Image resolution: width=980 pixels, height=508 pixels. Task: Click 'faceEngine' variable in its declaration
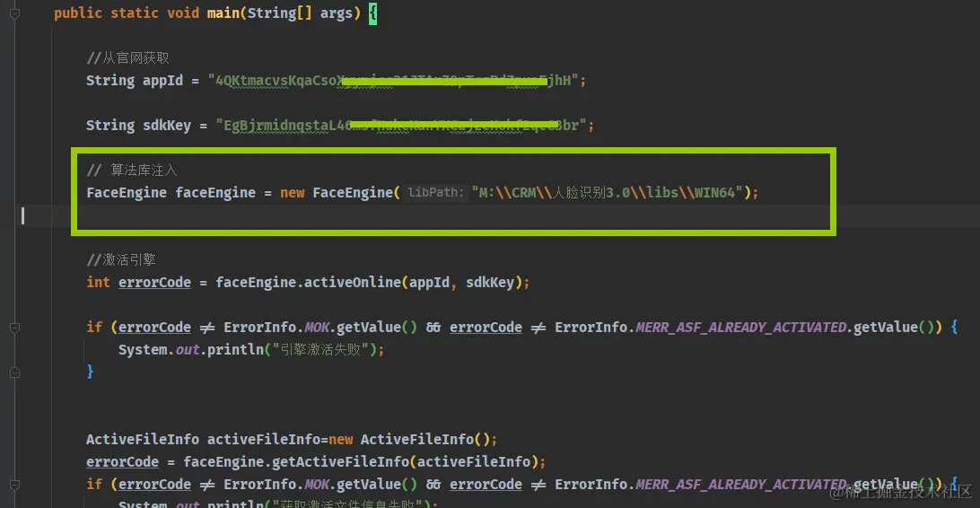coord(215,192)
